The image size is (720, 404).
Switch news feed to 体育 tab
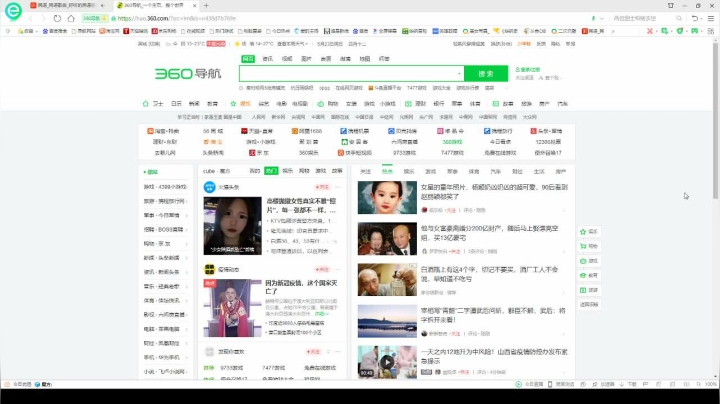[x=474, y=171]
